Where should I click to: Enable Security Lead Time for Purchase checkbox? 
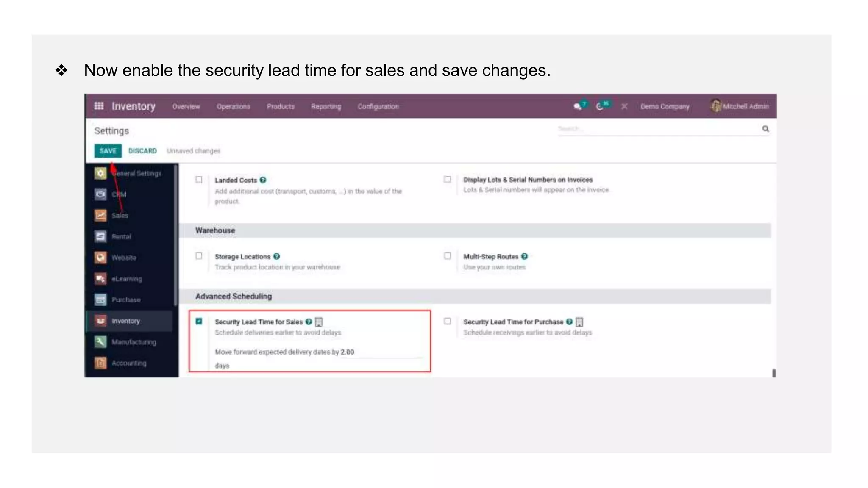point(448,321)
